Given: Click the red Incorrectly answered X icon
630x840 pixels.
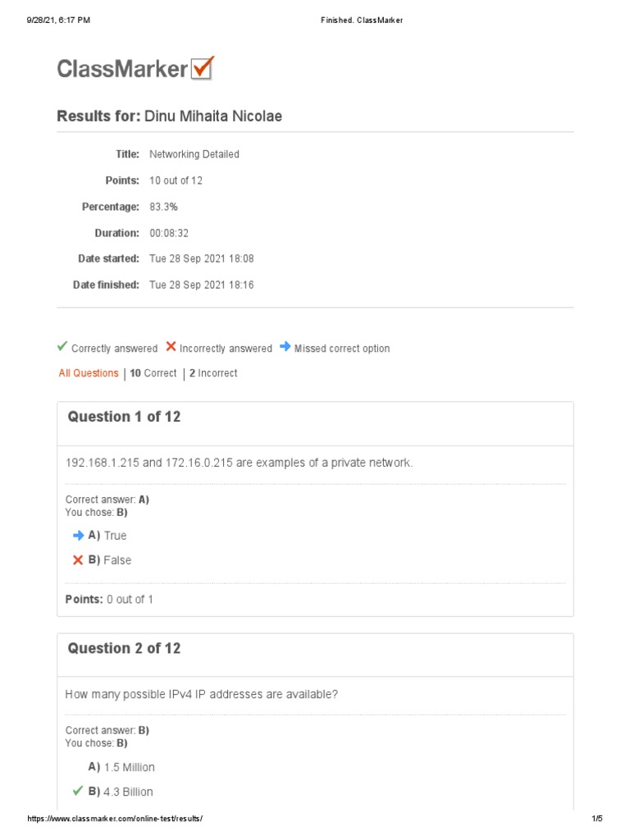Looking at the screenshot, I should pos(171,347).
